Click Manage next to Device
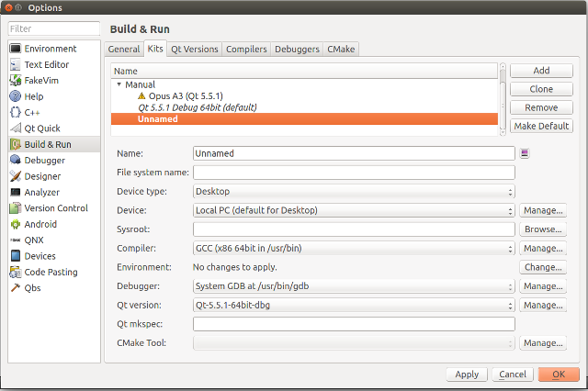Screen dimensions: 588x391 click(x=543, y=210)
